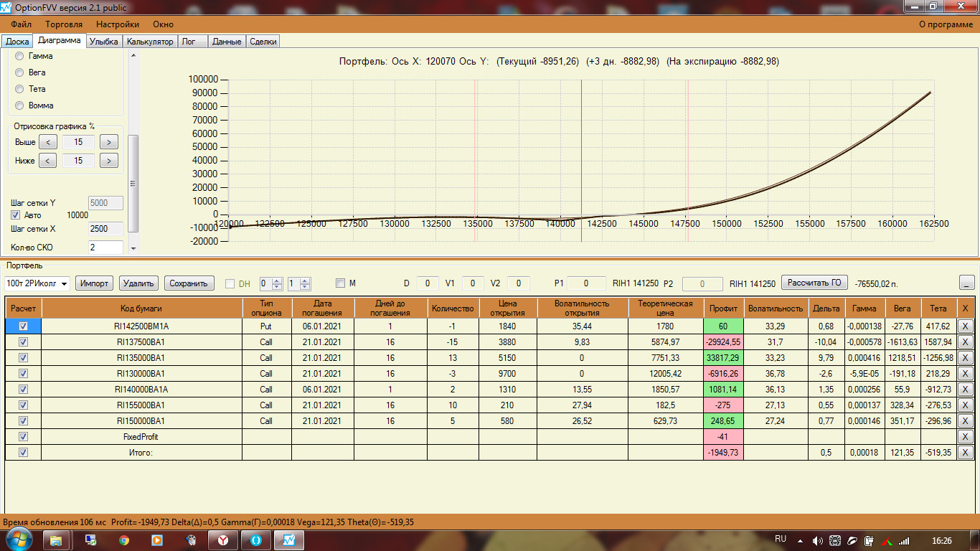Open the Торговля menu

tap(64, 24)
